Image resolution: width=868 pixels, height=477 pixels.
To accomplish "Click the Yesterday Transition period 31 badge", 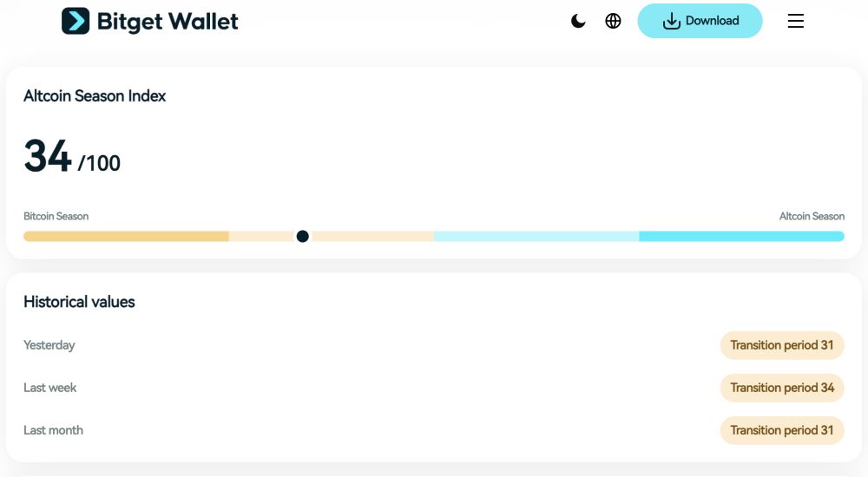I will [x=781, y=345].
